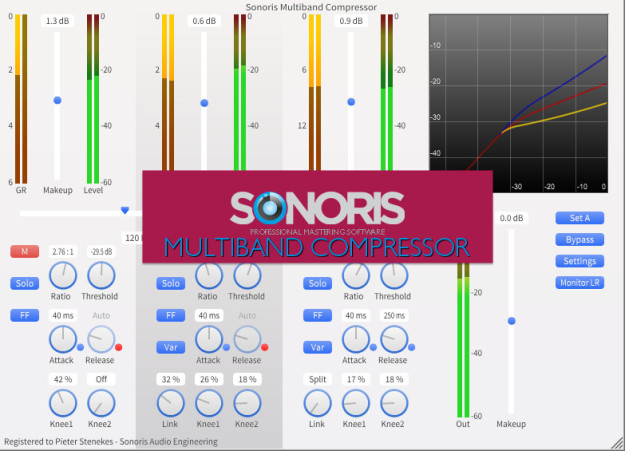Click the 2.76 : 1 ratio value field
625x451 pixels.
coord(63,252)
